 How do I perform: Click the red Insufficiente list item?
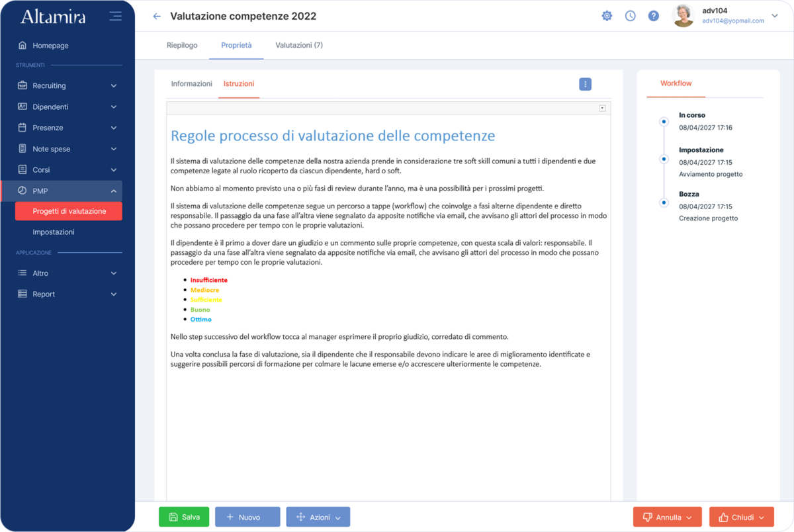(209, 280)
